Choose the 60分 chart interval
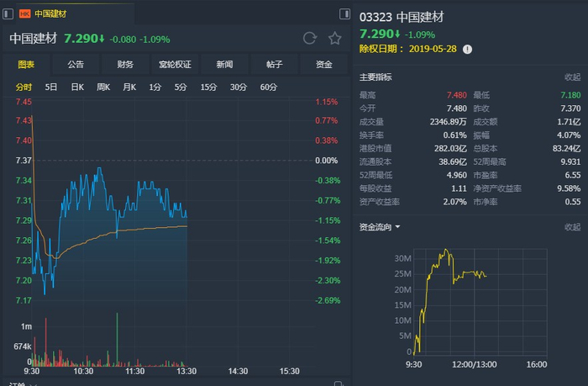This screenshot has height=386, width=588. (x=269, y=87)
